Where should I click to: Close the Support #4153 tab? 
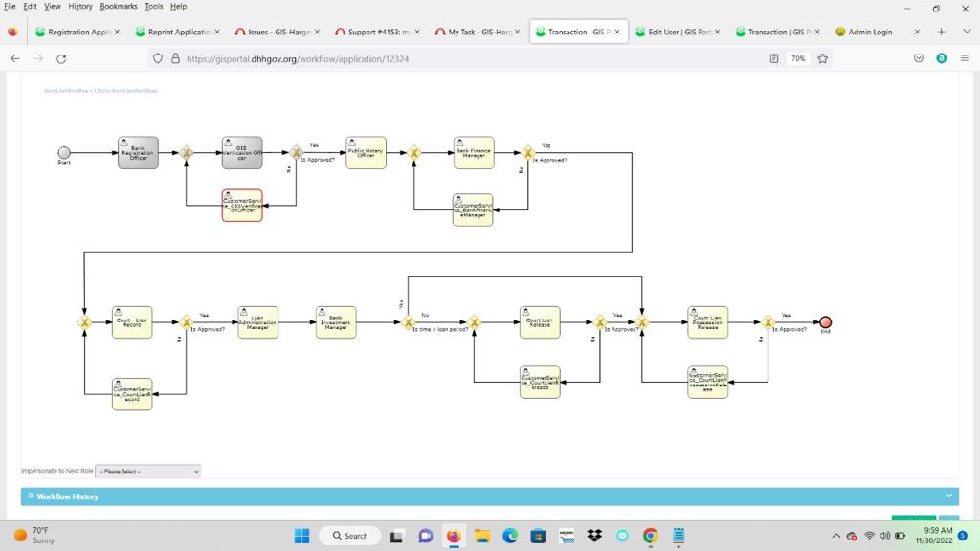pyautogui.click(x=417, y=32)
